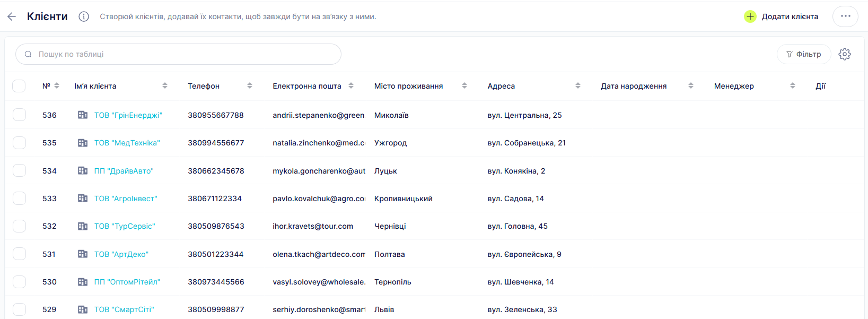868x319 pixels.
Task: Tick the checkbox for client 530
Action: pyautogui.click(x=19, y=282)
